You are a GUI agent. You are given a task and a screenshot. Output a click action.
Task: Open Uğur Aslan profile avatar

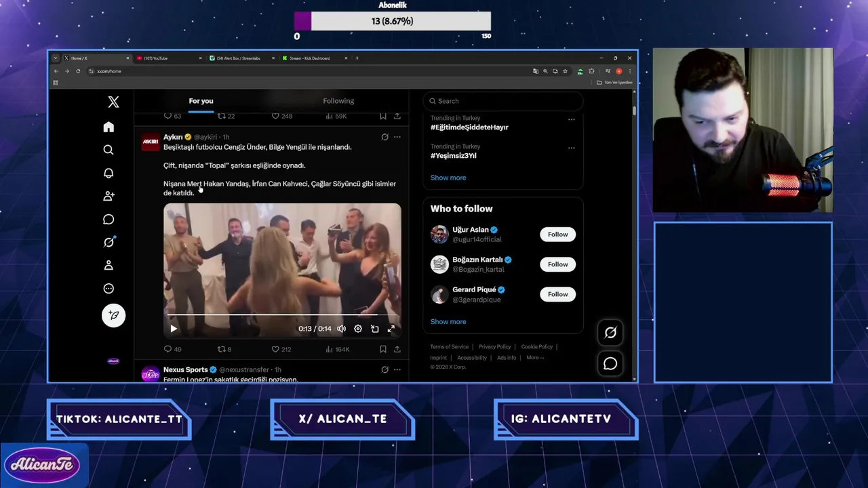point(439,235)
